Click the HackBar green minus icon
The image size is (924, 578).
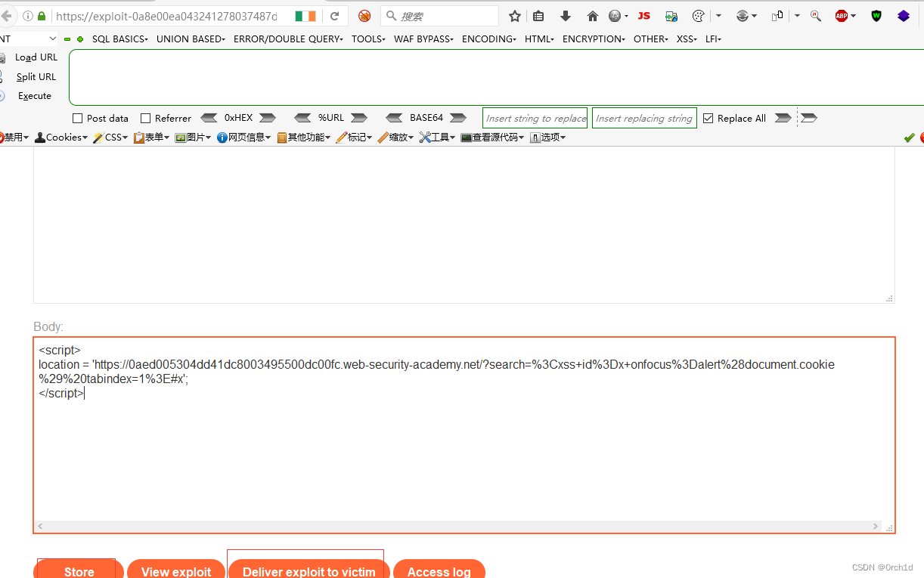[67, 39]
